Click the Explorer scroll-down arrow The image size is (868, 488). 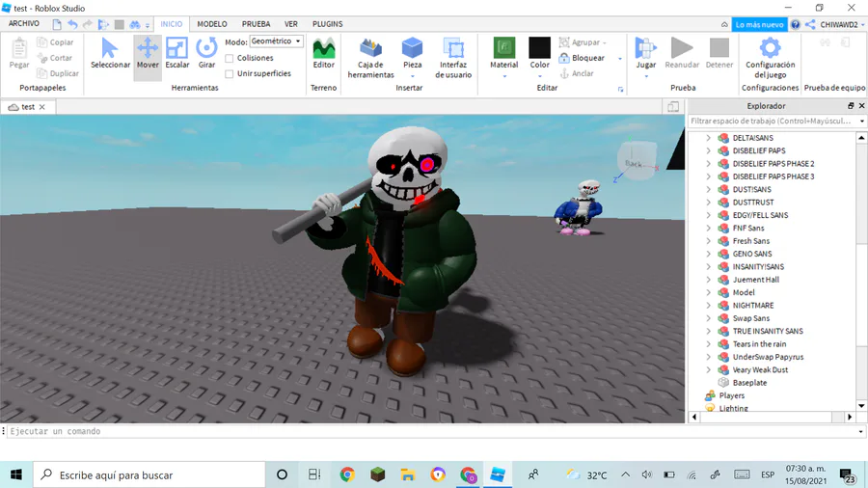[861, 406]
